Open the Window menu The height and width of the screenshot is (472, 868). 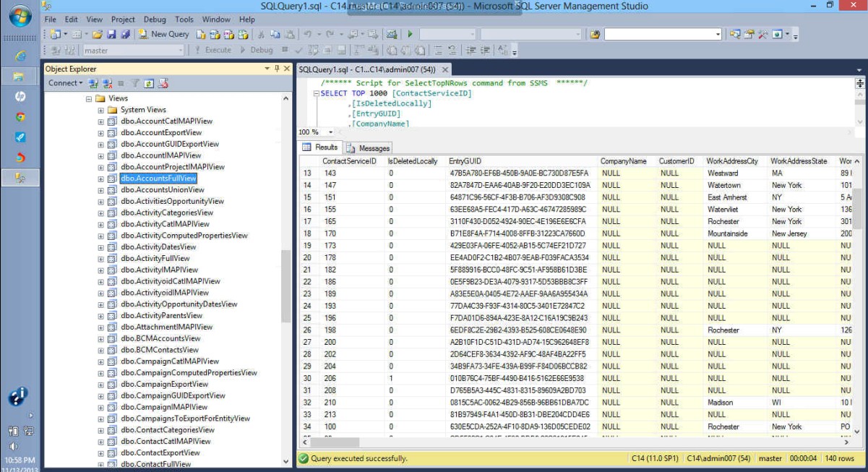coord(217,20)
